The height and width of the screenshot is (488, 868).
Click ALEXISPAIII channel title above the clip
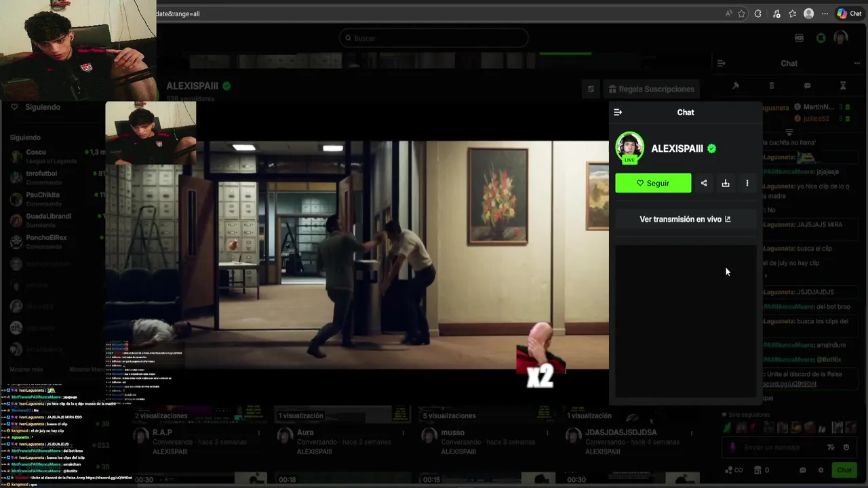coord(192,86)
